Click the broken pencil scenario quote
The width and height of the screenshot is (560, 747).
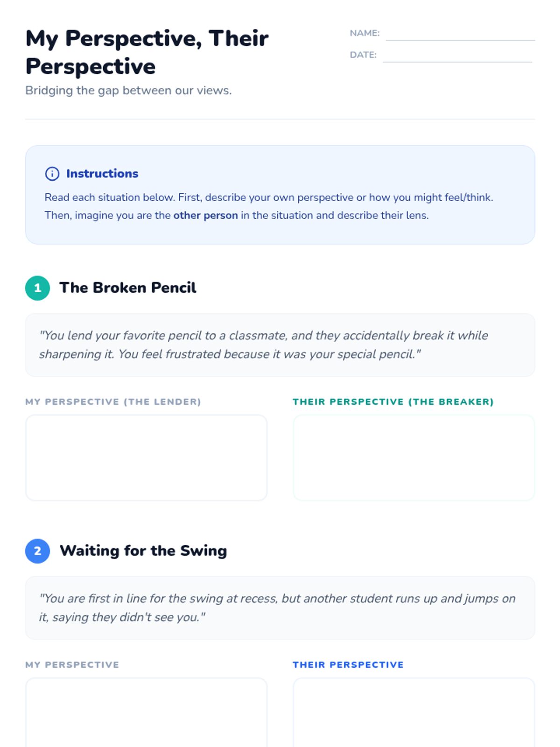click(264, 345)
